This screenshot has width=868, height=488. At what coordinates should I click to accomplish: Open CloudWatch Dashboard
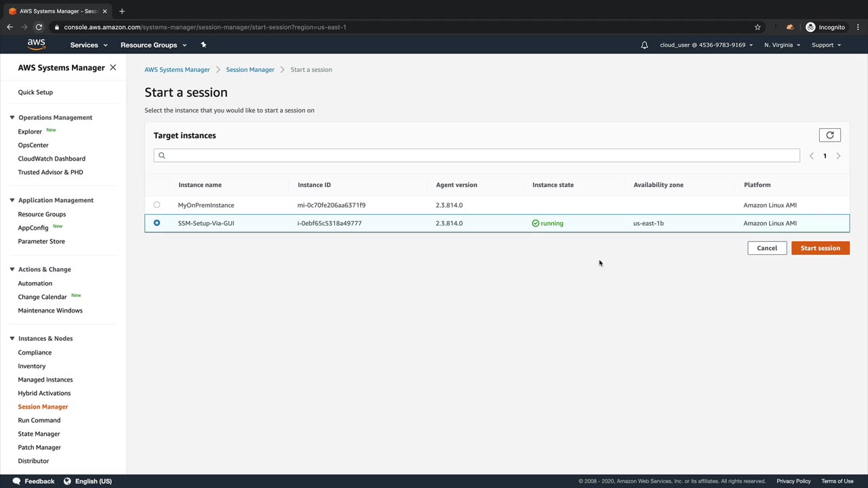[x=52, y=159]
